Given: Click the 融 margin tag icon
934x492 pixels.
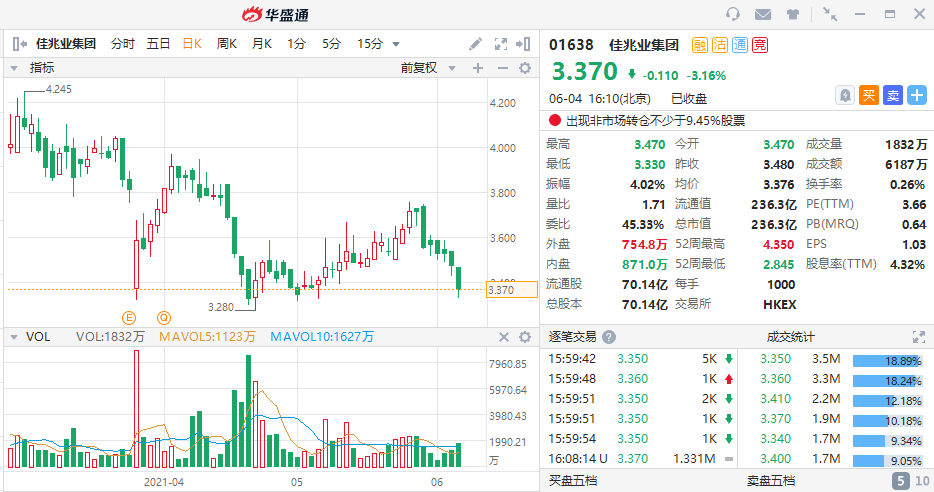Looking at the screenshot, I should tap(700, 45).
